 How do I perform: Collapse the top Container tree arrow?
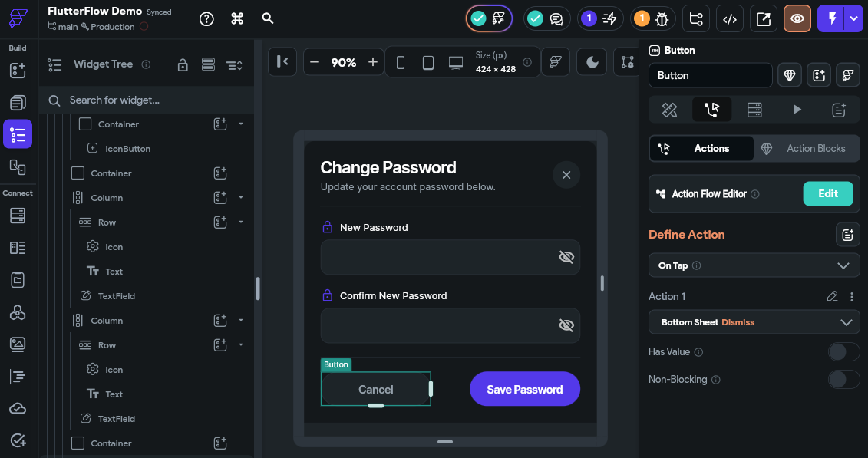(x=241, y=124)
